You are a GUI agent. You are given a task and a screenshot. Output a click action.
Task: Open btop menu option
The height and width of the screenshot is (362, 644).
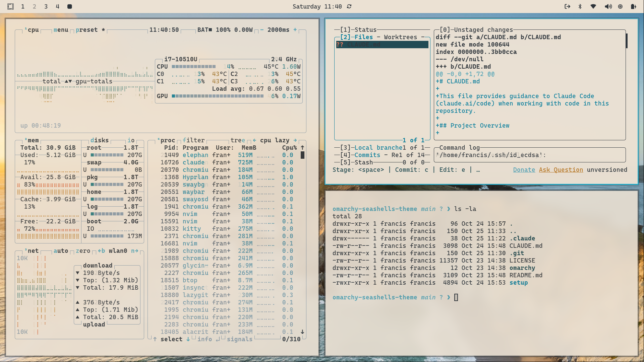[x=61, y=30]
